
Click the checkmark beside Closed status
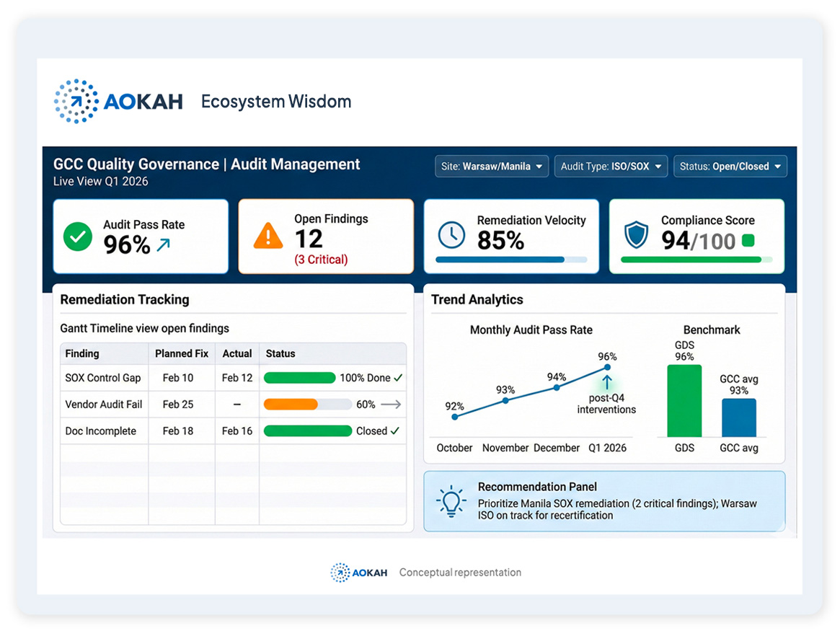(x=395, y=431)
